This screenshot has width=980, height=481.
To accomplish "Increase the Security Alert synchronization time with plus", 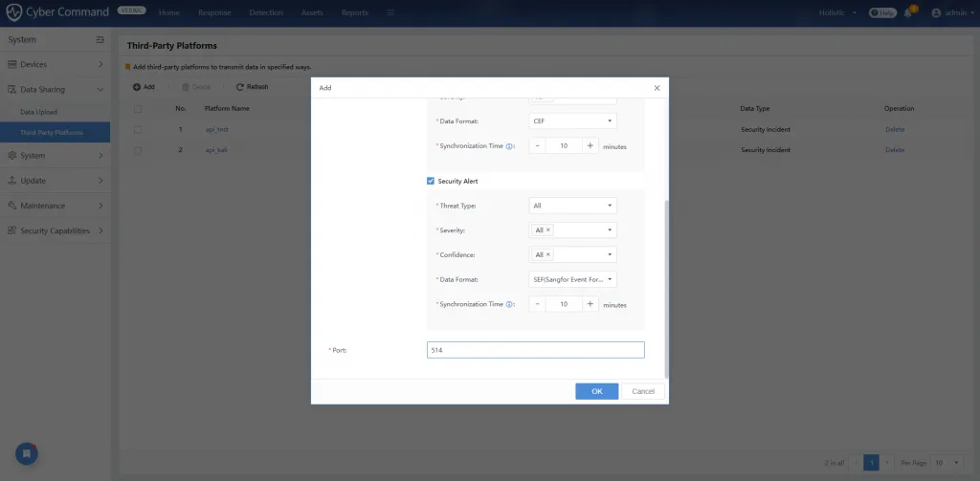I will pyautogui.click(x=590, y=304).
